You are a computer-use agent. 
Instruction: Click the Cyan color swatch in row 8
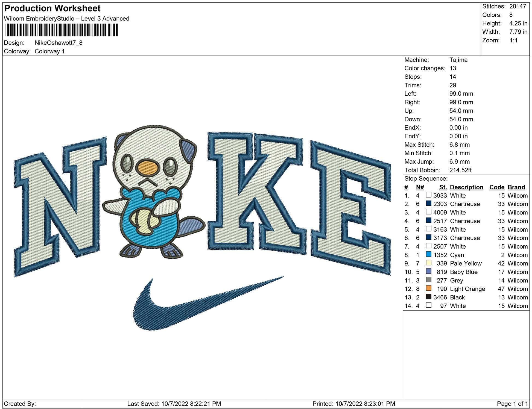428,254
